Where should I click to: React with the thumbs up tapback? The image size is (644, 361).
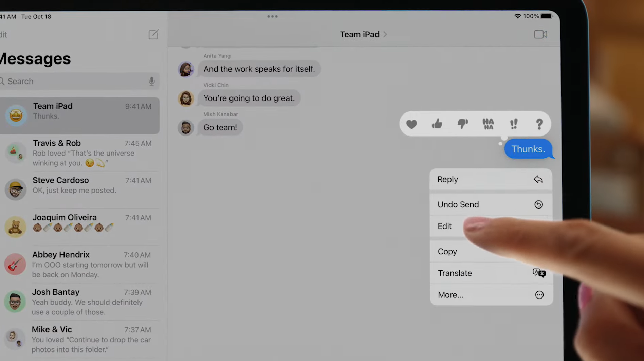[437, 124]
